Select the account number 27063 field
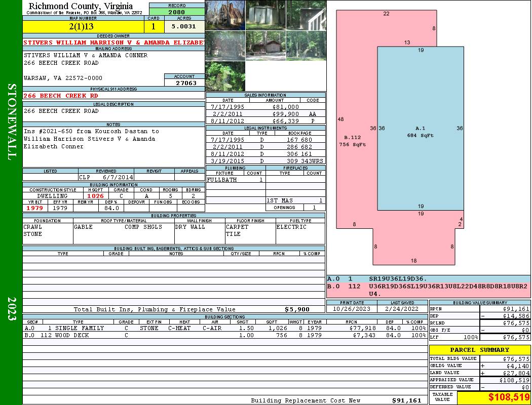The image size is (532, 405). [x=184, y=83]
